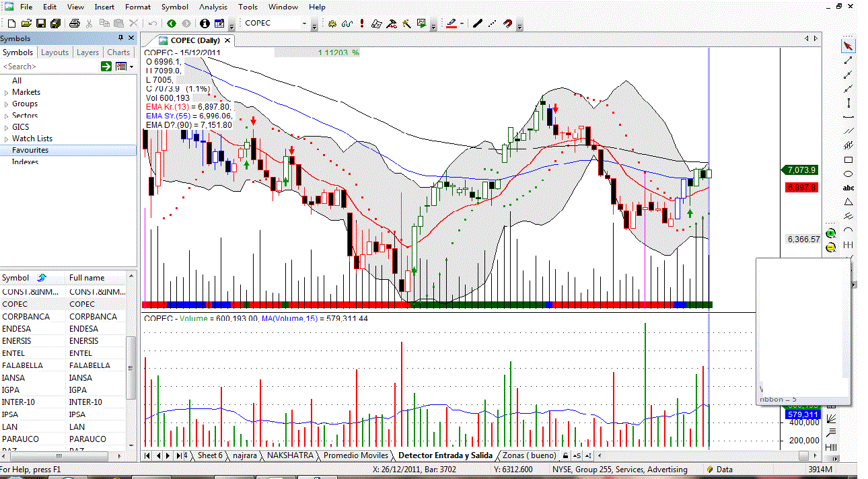Click the Print icon
This screenshot has width=868, height=479.
75,23
